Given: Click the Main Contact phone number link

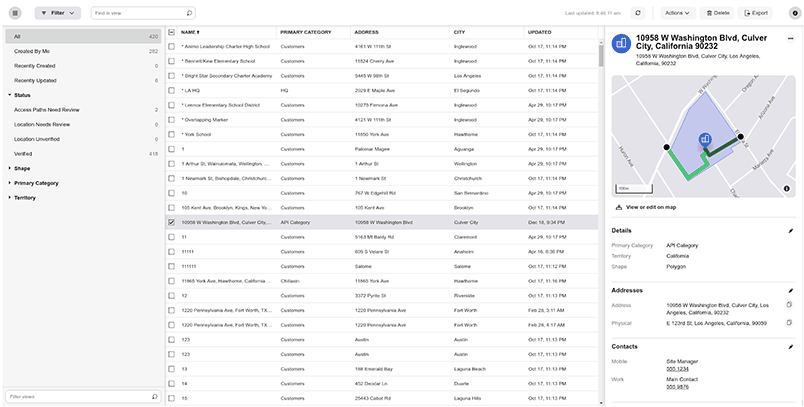Looking at the screenshot, I should point(677,387).
